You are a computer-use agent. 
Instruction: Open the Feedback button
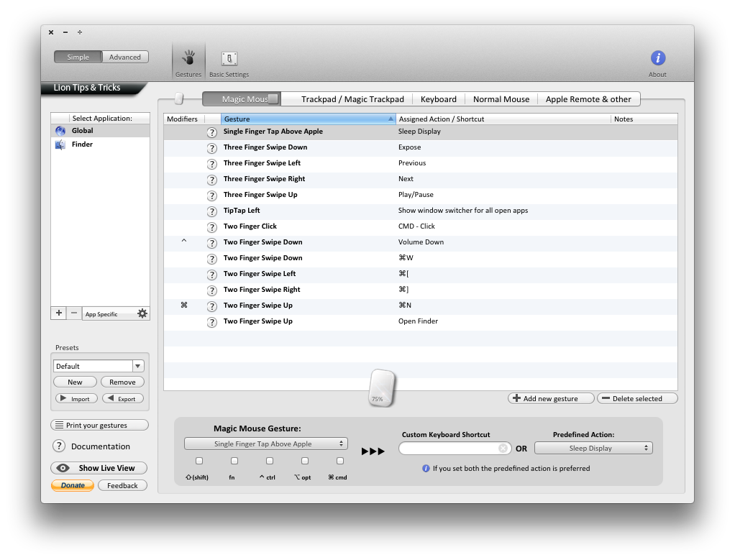[122, 485]
